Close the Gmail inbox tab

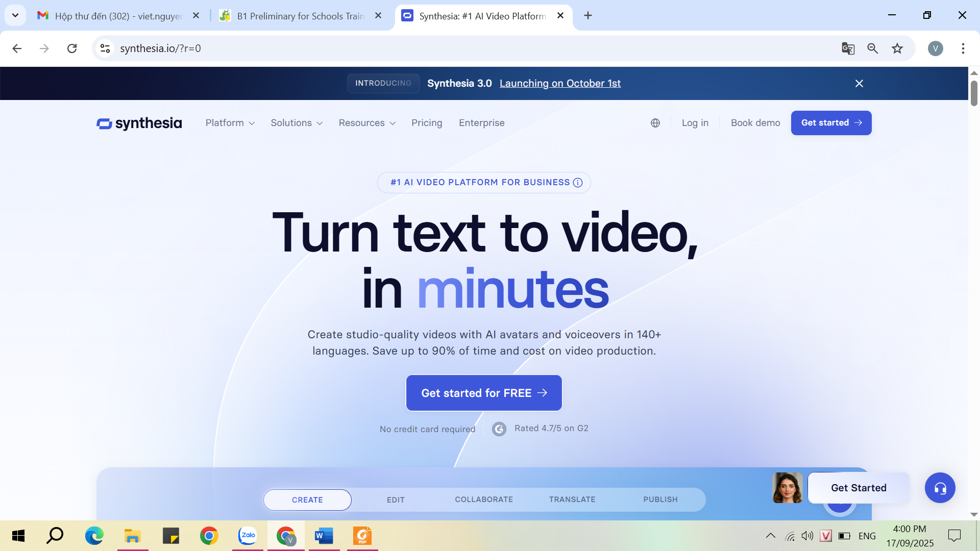196,16
